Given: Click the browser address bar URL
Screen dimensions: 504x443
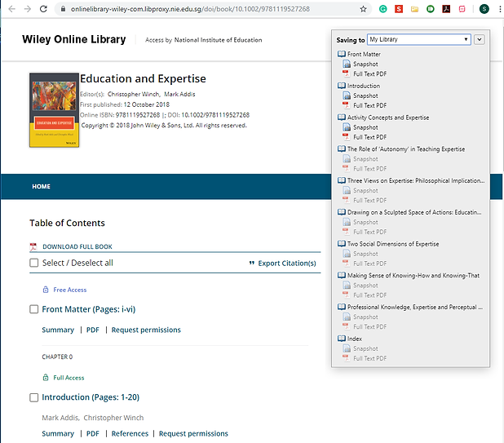Looking at the screenshot, I should click(190, 9).
